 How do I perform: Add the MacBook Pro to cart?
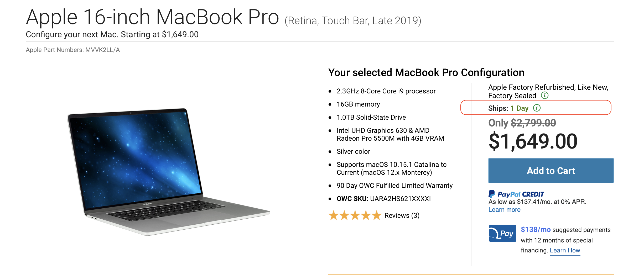point(551,171)
